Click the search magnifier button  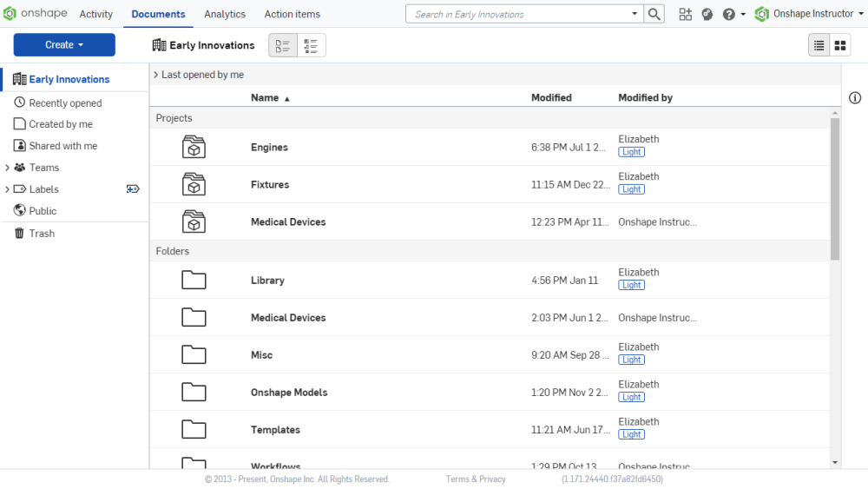pyautogui.click(x=654, y=14)
